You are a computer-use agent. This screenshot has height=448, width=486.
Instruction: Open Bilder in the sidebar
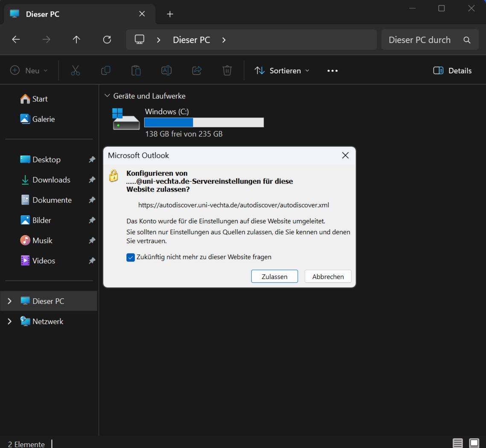click(35, 220)
